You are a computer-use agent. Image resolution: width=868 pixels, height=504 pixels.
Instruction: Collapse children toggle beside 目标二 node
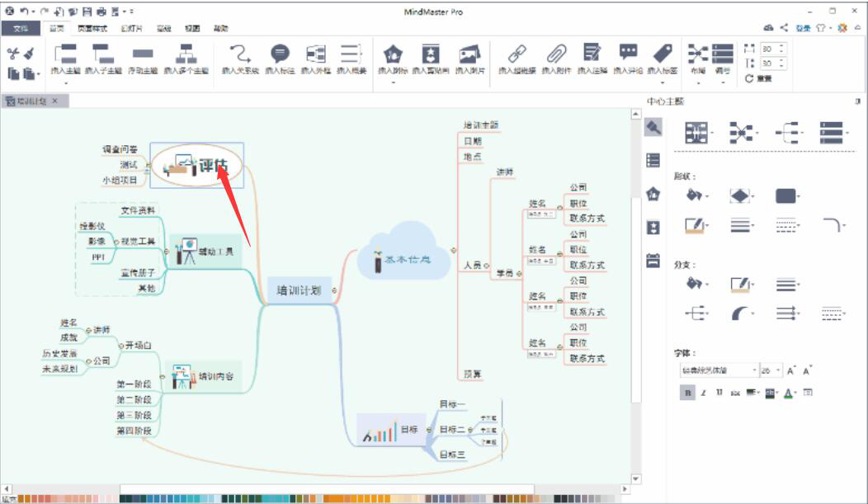click(x=470, y=429)
